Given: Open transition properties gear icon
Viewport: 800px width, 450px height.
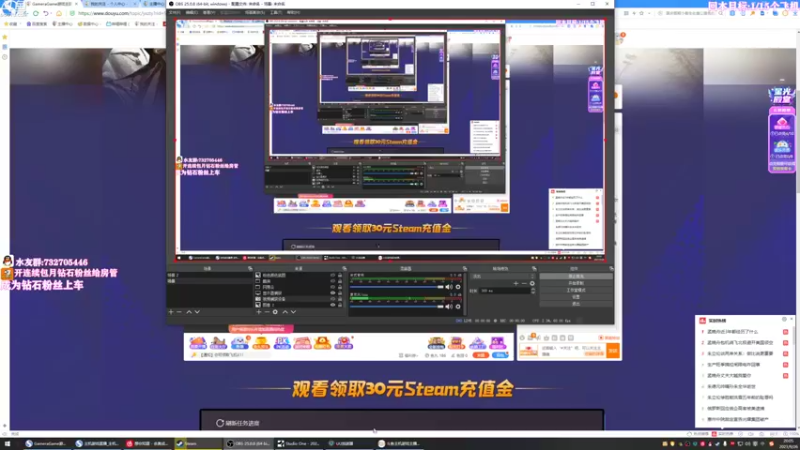Looking at the screenshot, I should pos(532,284).
